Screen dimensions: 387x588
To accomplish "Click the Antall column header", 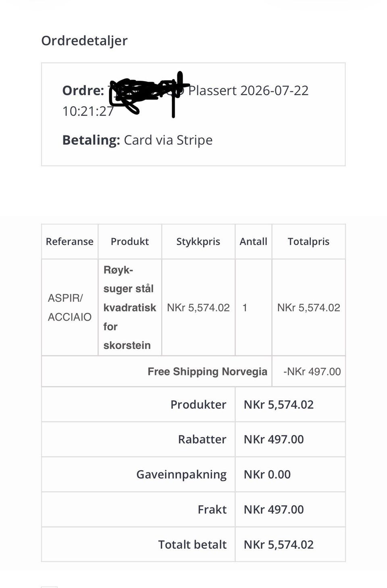I will pos(254,241).
